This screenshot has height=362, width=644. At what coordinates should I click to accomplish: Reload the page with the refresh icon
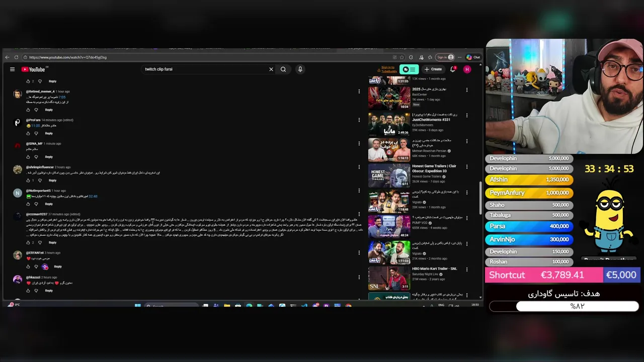click(17, 57)
